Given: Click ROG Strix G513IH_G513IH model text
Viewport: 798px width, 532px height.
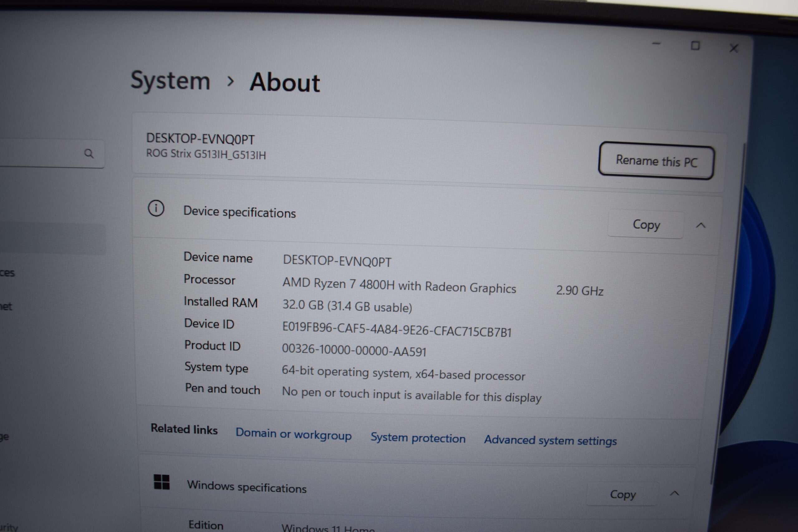Looking at the screenshot, I should point(206,154).
